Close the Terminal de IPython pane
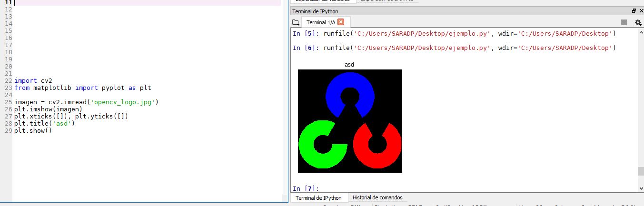The height and width of the screenshot is (206, 644). coord(640,11)
